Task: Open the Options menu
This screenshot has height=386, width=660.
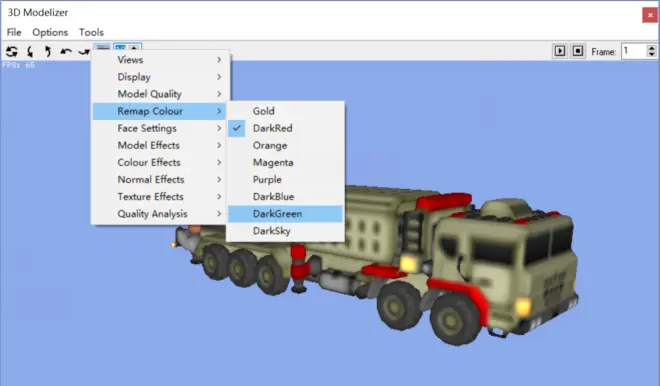Action: [50, 32]
